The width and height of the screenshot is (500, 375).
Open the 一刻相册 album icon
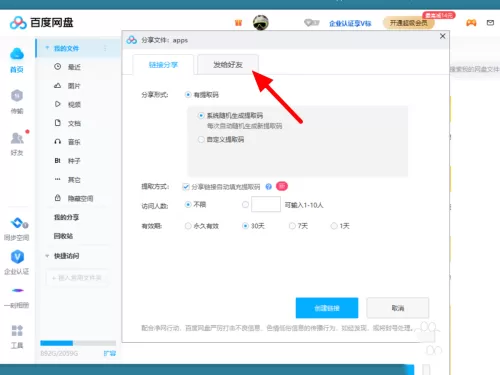click(x=18, y=291)
